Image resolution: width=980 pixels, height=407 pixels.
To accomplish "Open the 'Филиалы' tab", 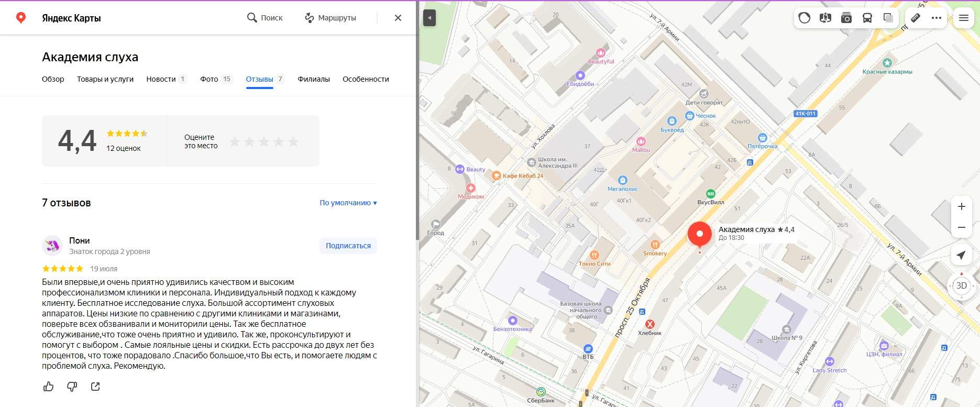I will click(313, 79).
